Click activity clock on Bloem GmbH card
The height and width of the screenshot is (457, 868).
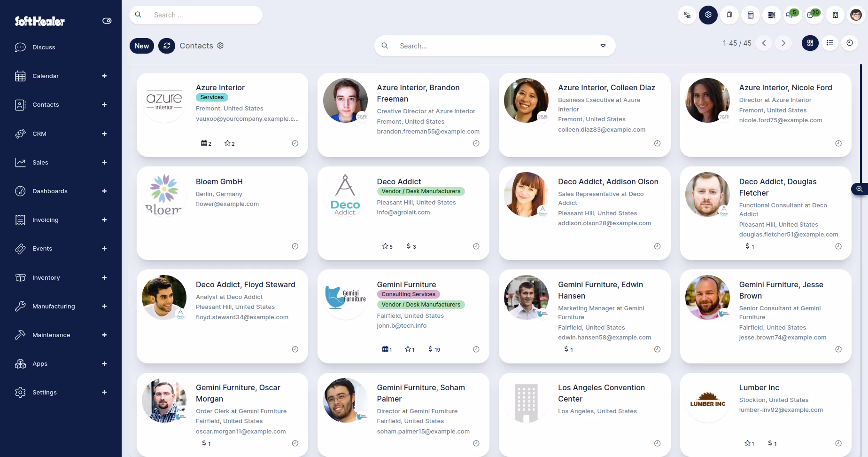pos(295,246)
